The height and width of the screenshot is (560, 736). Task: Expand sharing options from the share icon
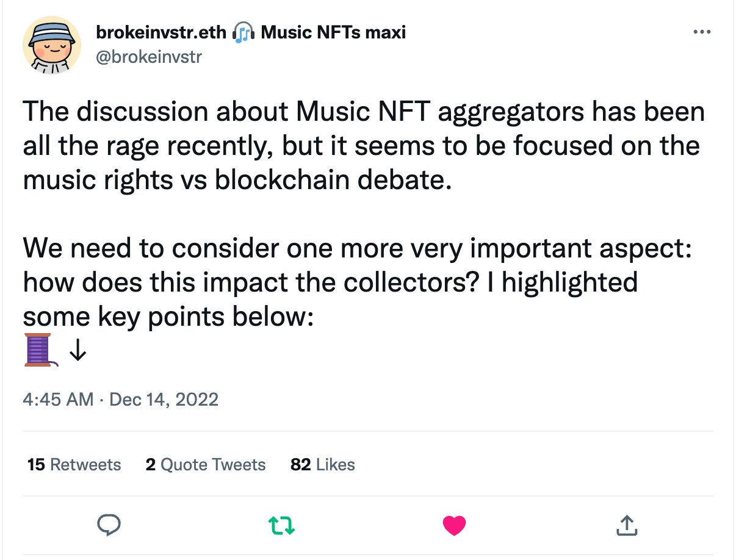tap(627, 525)
